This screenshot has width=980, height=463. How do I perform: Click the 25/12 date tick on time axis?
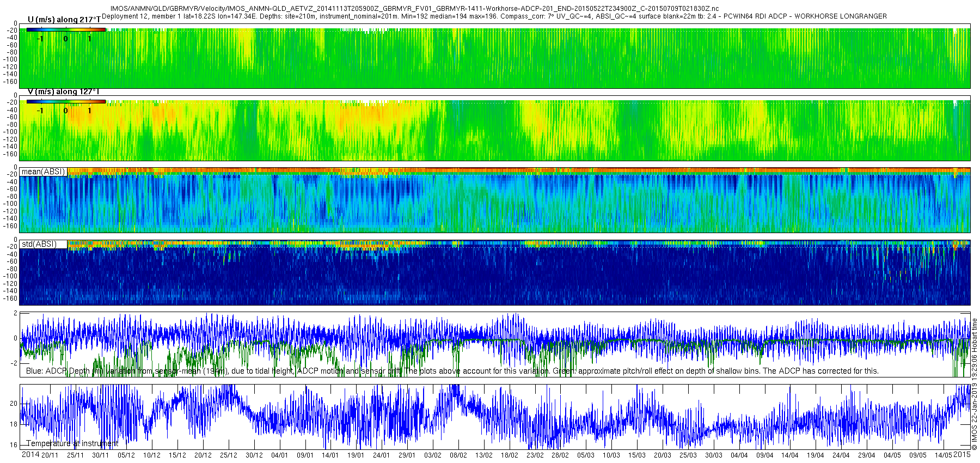pyautogui.click(x=228, y=455)
